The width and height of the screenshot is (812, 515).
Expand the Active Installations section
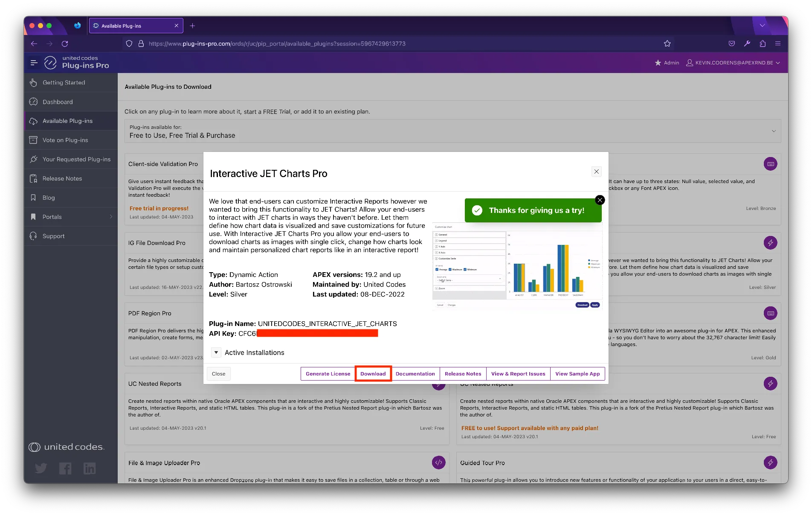click(x=216, y=352)
